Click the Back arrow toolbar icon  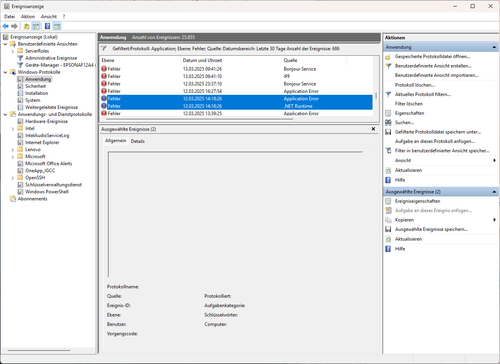click(x=6, y=26)
